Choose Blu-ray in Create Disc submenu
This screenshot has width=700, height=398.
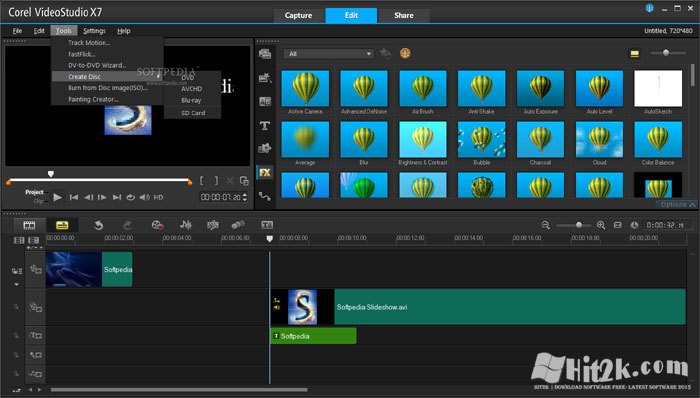point(191,100)
